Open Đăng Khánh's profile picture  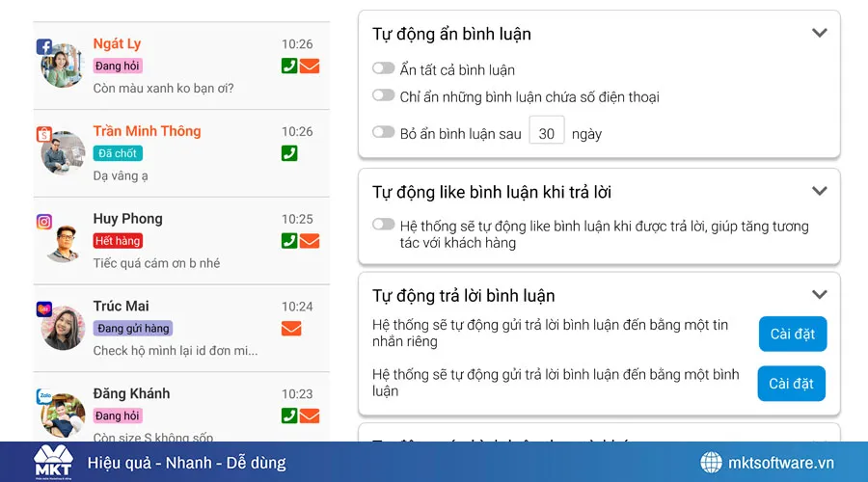pyautogui.click(x=63, y=415)
